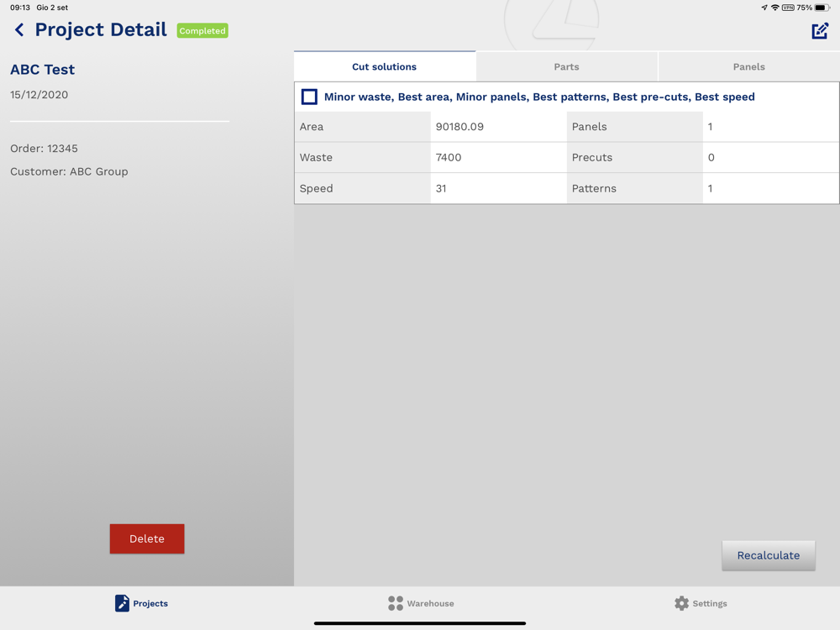
Task: Tap the Projects document icon
Action: [x=122, y=603]
